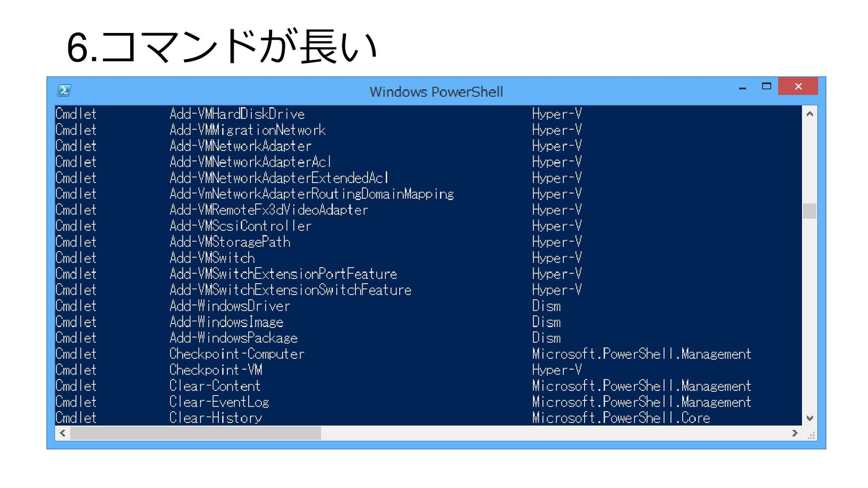Click Microsoft.PowerShell.Core module text
Image resolution: width=868 pixels, height=488 pixels.
pyautogui.click(x=621, y=418)
